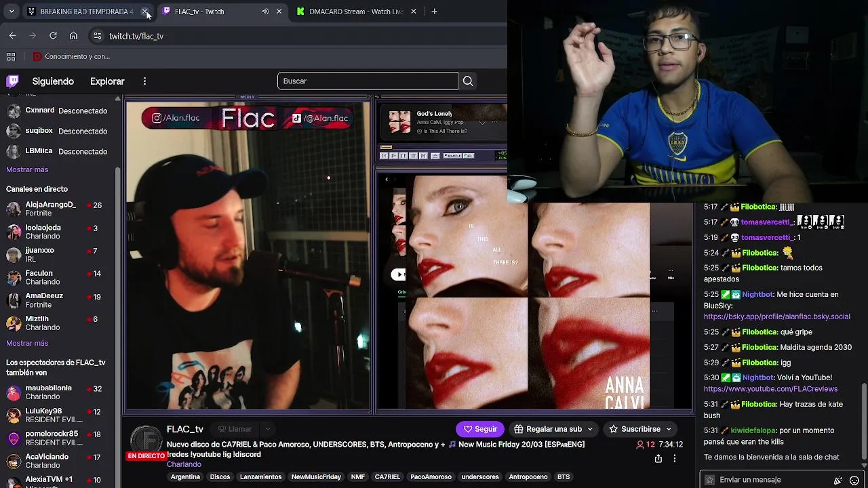Viewport: 868px width, 488px height.
Task: Open the BlueSky profile link in chat
Action: 776,317
